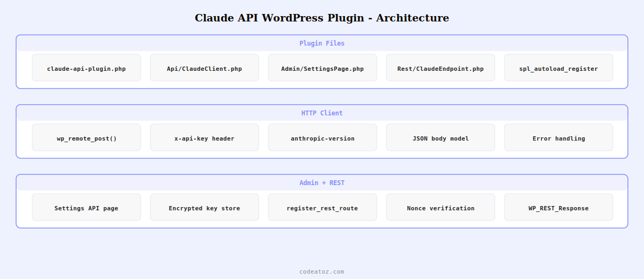
Task: Select the Api/ClaudeClient.php box
Action: [x=204, y=68]
